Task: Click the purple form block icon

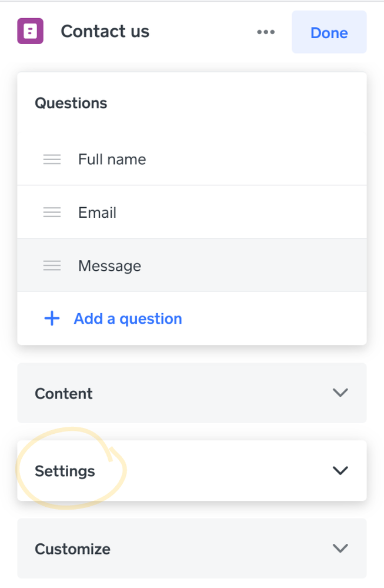Action: (30, 32)
